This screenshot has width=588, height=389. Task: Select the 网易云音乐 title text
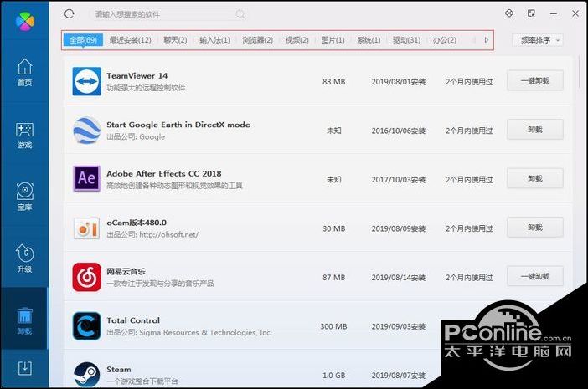coord(126,271)
